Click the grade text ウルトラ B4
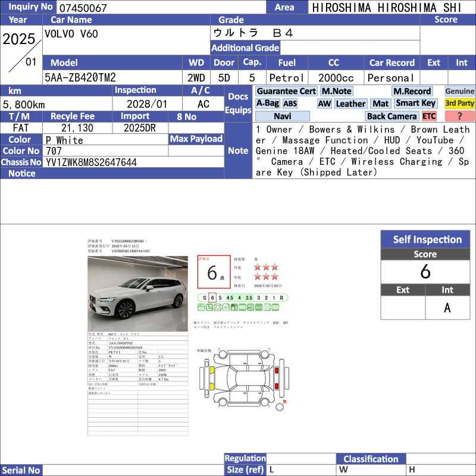The width and height of the screenshot is (476, 476). [x=253, y=33]
